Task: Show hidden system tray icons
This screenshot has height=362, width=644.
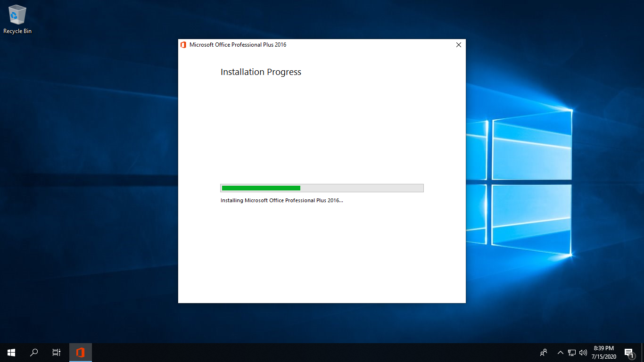Action: [x=561, y=353]
